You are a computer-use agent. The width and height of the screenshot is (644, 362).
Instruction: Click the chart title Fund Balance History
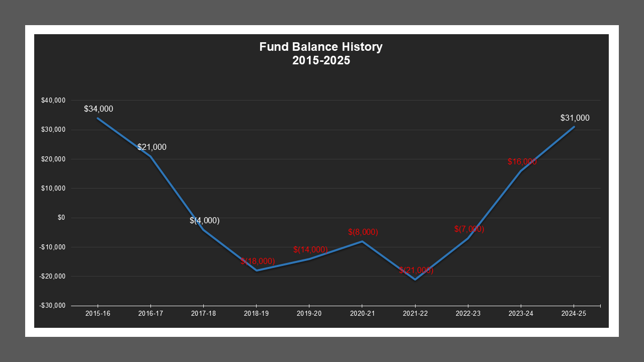coord(320,47)
